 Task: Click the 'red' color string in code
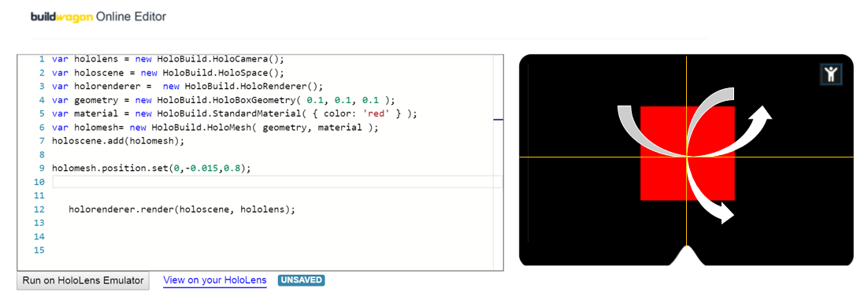pyautogui.click(x=377, y=113)
